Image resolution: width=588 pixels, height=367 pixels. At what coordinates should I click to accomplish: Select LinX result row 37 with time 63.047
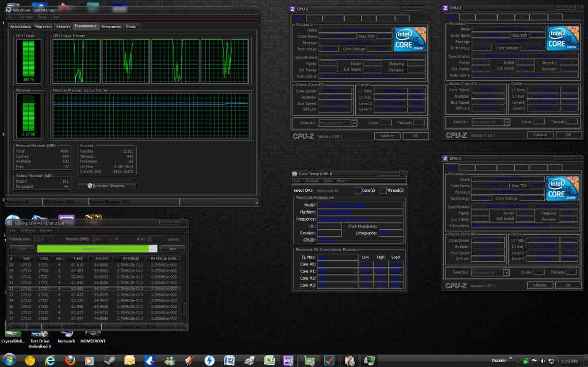[x=94, y=318]
